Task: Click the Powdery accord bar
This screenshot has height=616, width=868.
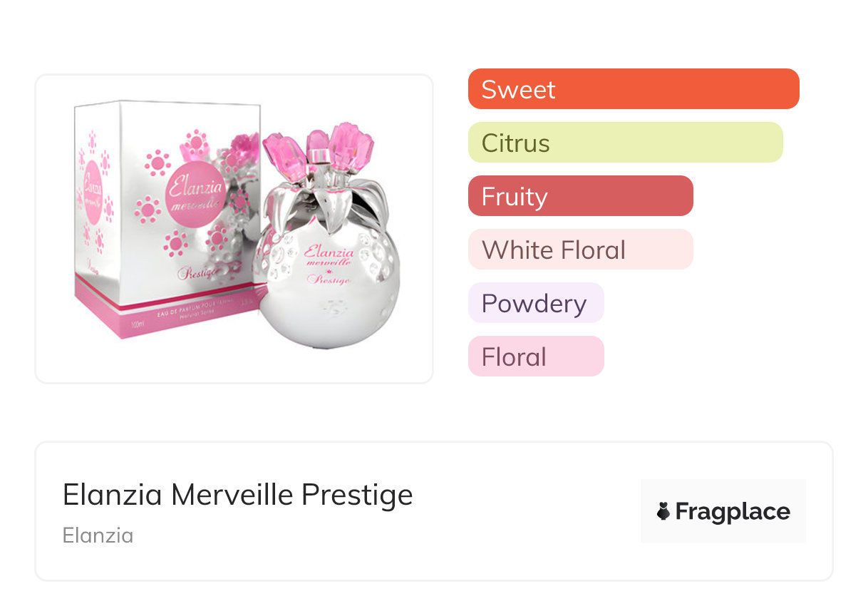Action: pyautogui.click(x=536, y=303)
